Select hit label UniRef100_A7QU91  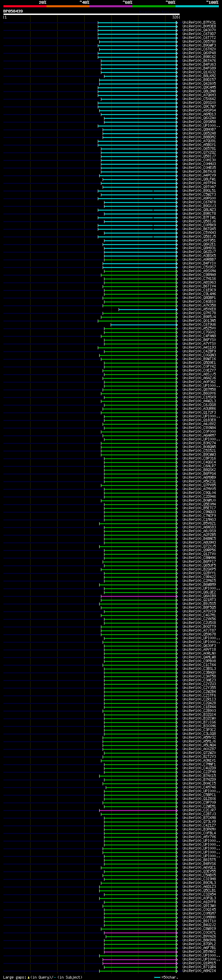pos(199,141)
